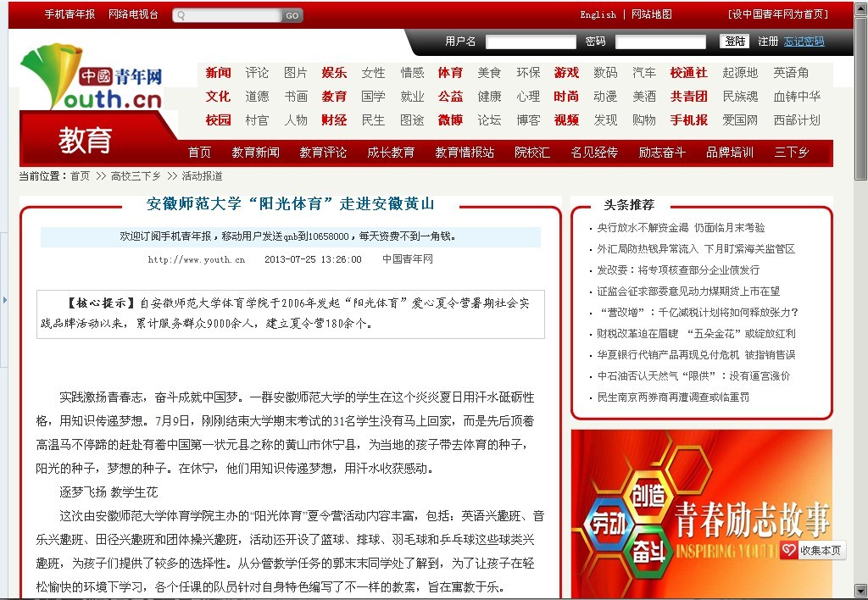This screenshot has height=600, width=868.
Task: Click the scrollbar down arrow
Action: point(860,591)
